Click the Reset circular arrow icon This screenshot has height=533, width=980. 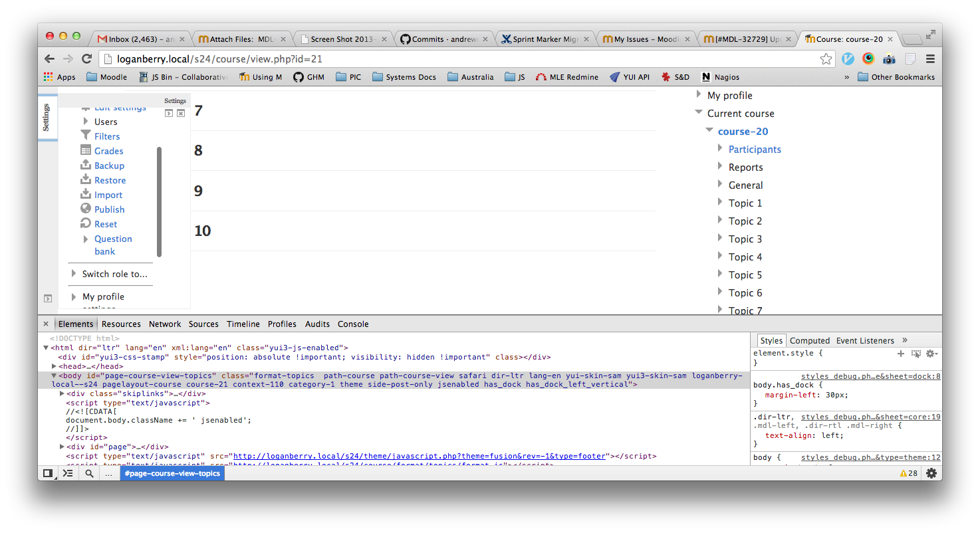click(86, 223)
